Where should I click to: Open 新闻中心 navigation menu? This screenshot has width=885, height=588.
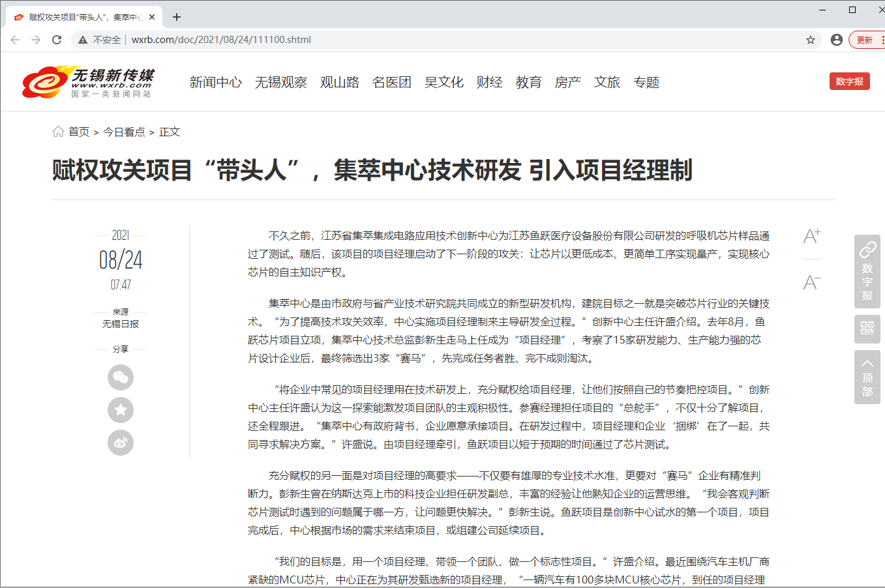click(216, 82)
